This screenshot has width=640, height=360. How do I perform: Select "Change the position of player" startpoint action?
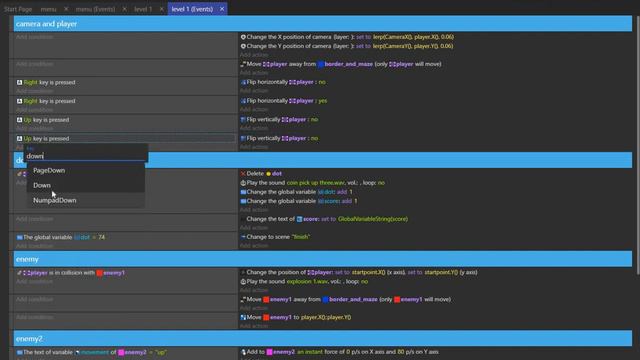click(x=359, y=272)
